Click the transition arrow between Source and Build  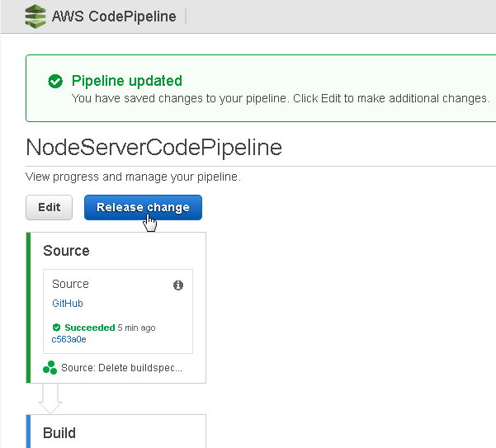point(50,398)
